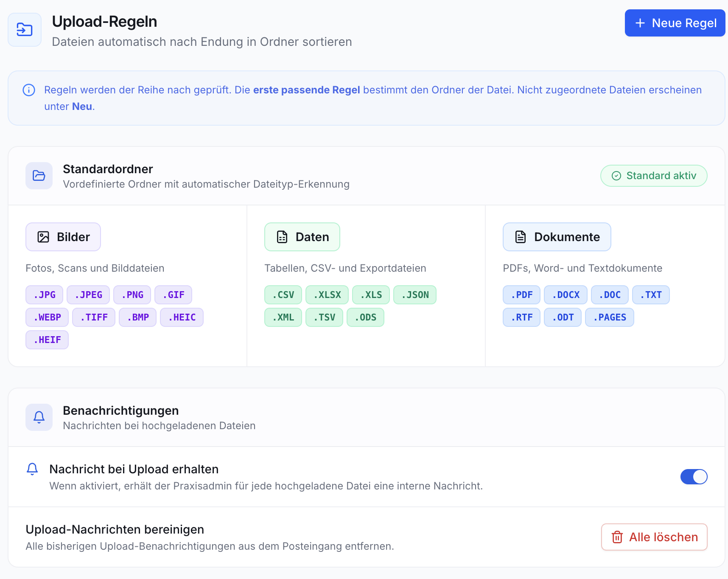Click the image icon in Bilder chip
This screenshot has height=579, width=728.
(x=43, y=237)
